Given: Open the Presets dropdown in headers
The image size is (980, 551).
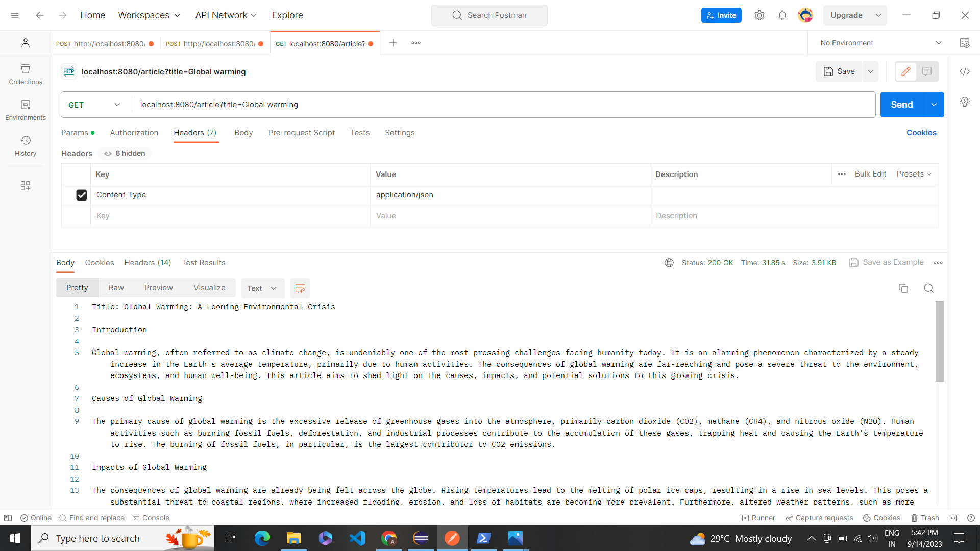Looking at the screenshot, I should (913, 173).
